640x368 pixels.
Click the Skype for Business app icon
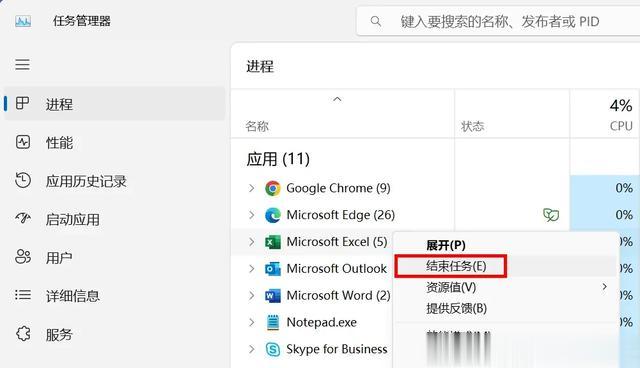(x=273, y=349)
